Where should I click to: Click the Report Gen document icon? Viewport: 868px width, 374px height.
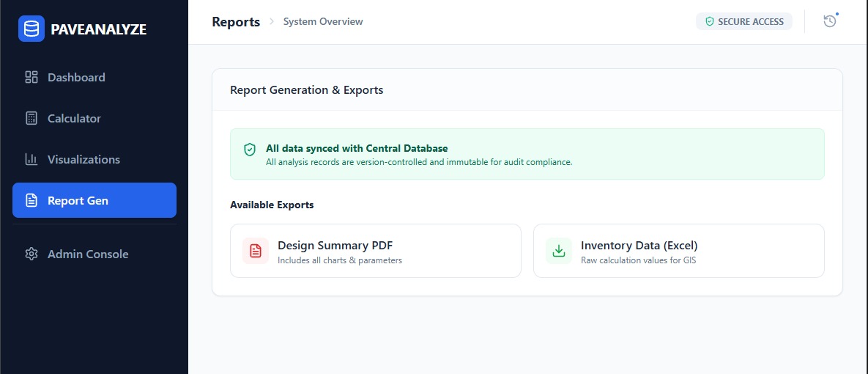pos(31,200)
